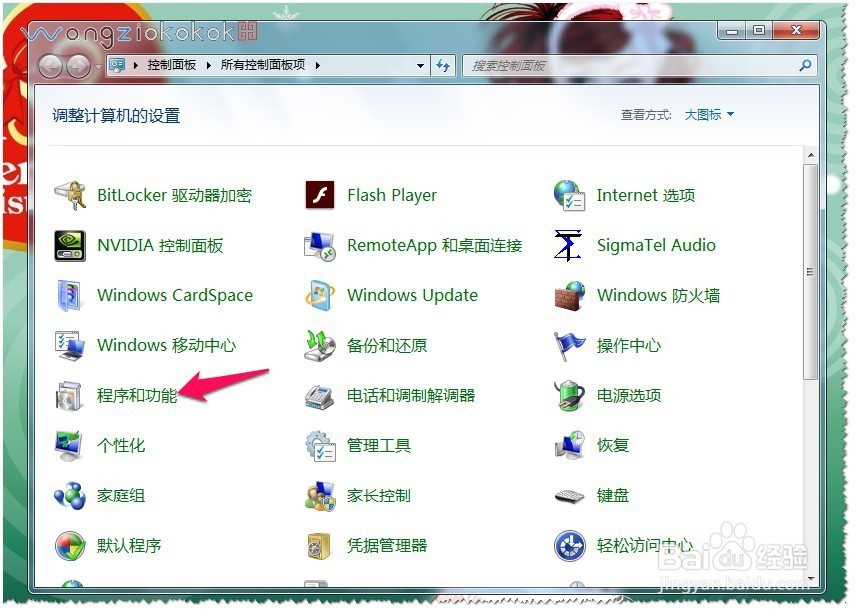Open the Flash Player text link
Viewport: 857px width, 613px height.
pyautogui.click(x=392, y=196)
